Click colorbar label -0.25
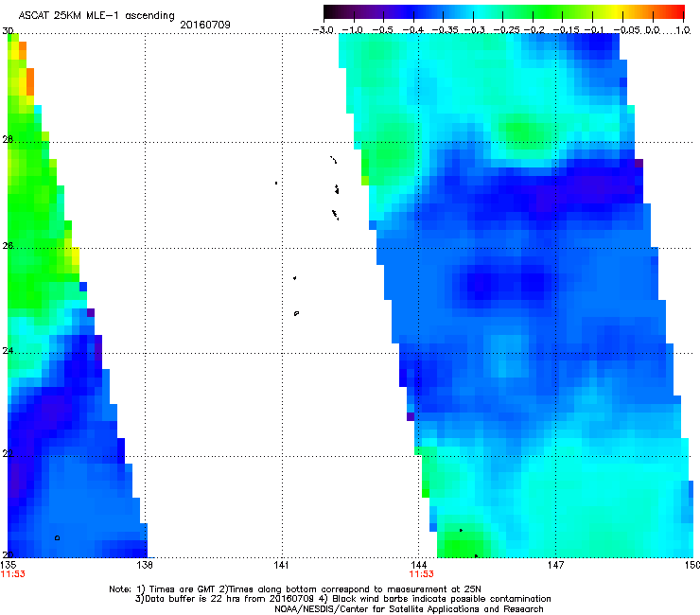The height and width of the screenshot is (615, 700). [507, 30]
